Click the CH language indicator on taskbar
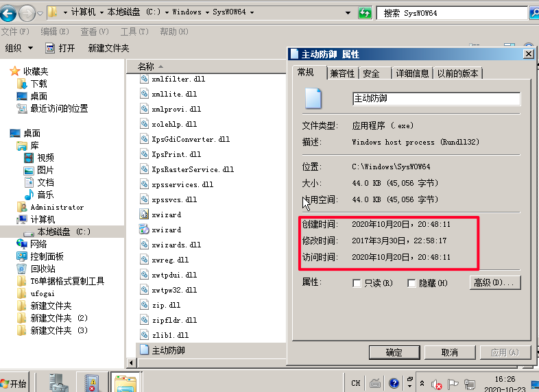This screenshot has width=539, height=392. click(x=356, y=383)
